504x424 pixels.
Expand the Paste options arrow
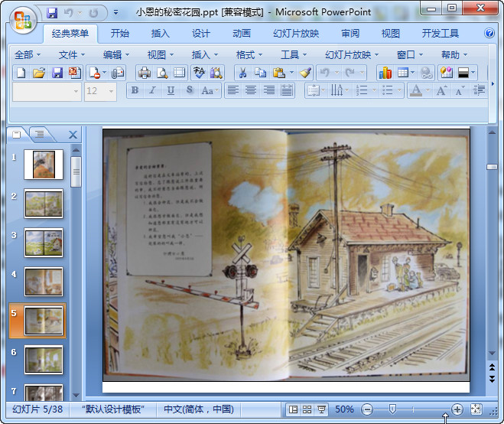(292, 73)
